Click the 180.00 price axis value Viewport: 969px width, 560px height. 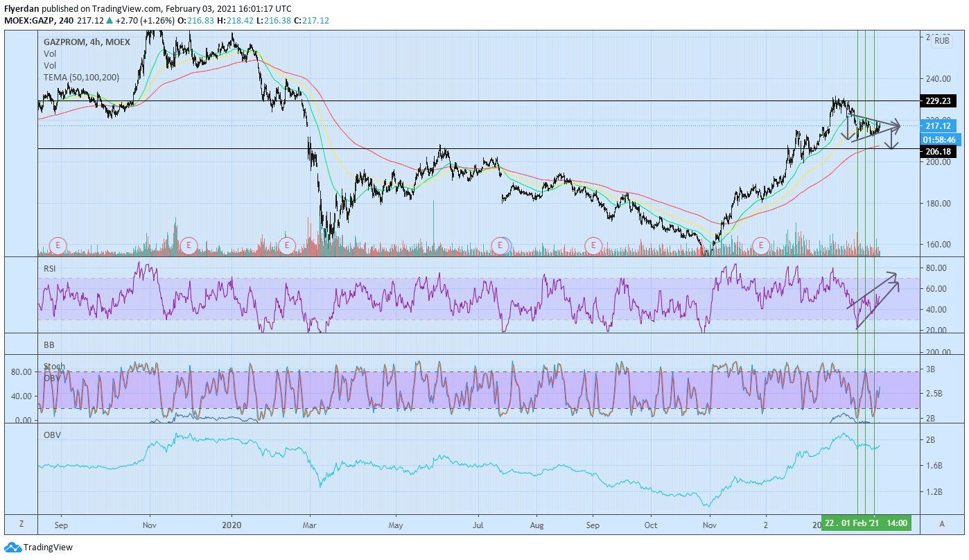[x=937, y=204]
